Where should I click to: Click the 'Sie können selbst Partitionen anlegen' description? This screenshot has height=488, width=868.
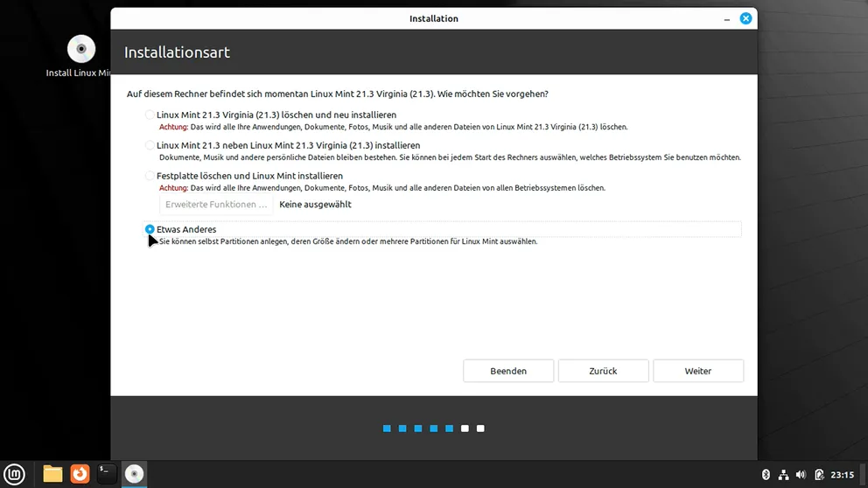tap(348, 241)
